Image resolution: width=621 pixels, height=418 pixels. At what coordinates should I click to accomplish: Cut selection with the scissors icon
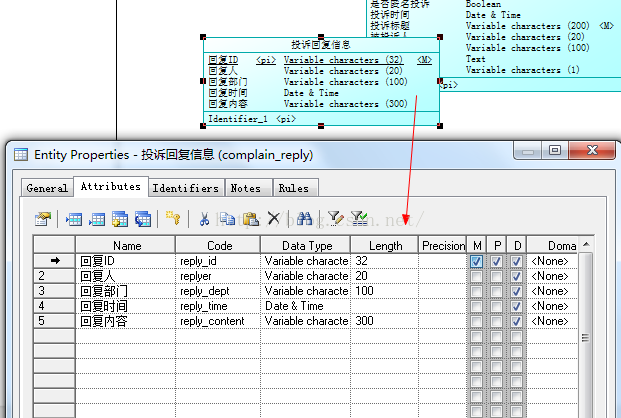coord(204,219)
